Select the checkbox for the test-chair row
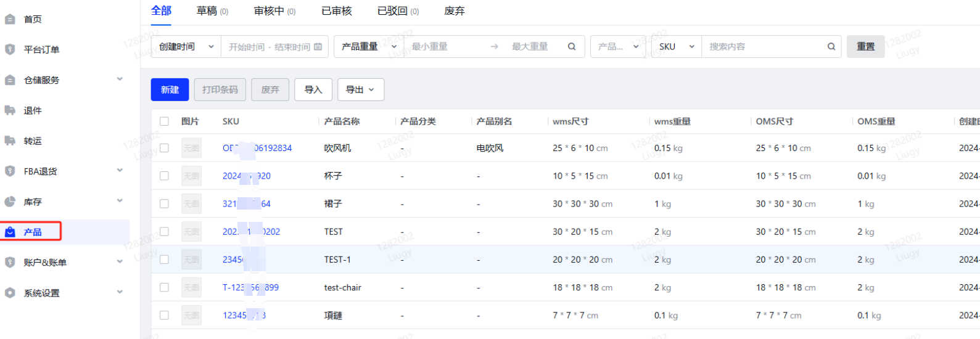 tap(164, 287)
